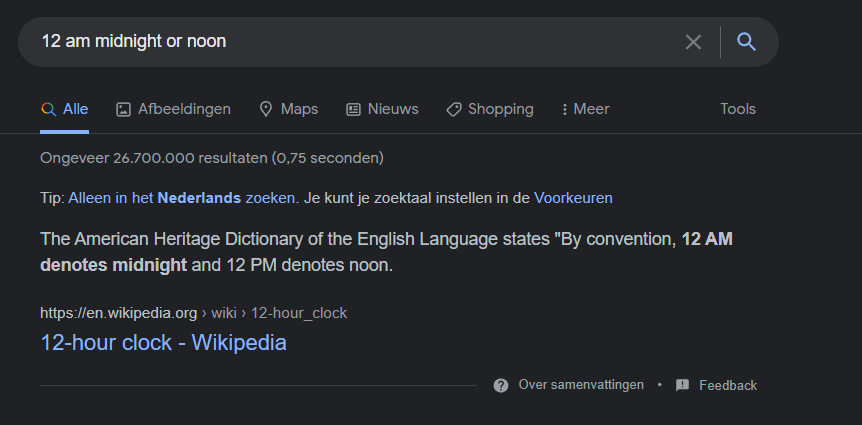Viewport: 862px width, 425px height.
Task: Click the question mark help icon
Action: point(501,385)
